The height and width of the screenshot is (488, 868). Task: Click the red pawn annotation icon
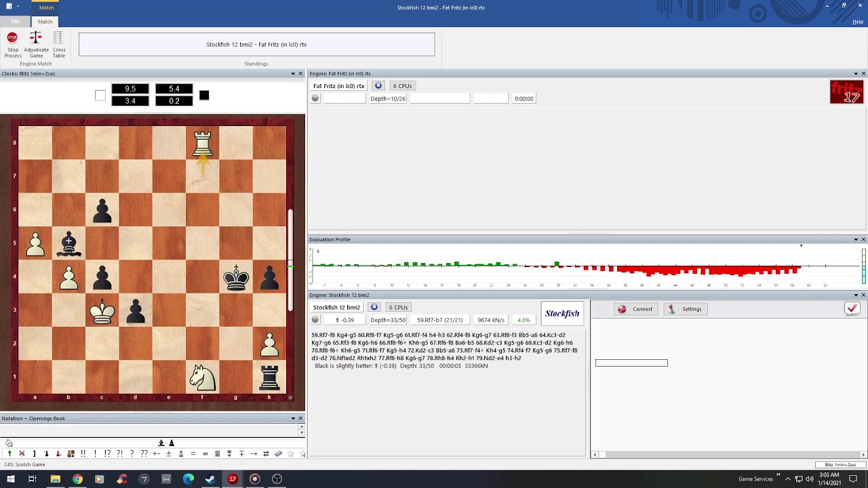click(x=58, y=453)
